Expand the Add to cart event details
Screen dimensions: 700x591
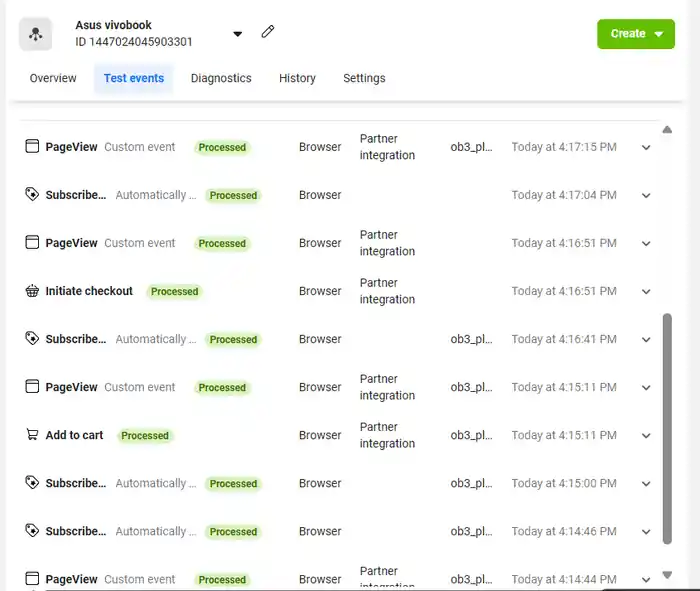click(646, 436)
